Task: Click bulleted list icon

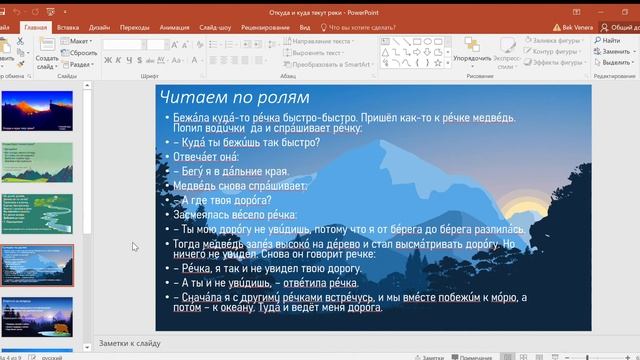Action: [x=214, y=44]
